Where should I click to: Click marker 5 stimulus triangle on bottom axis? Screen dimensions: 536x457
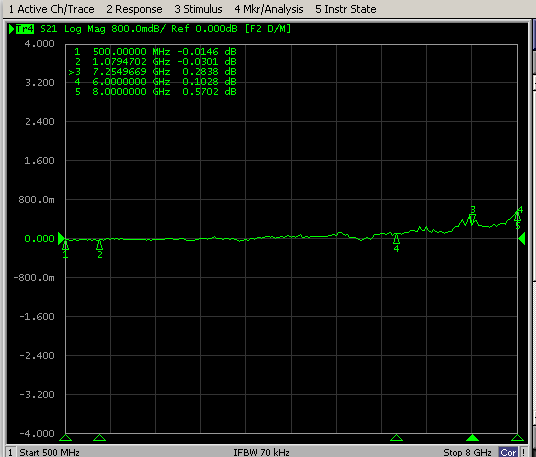(517, 438)
